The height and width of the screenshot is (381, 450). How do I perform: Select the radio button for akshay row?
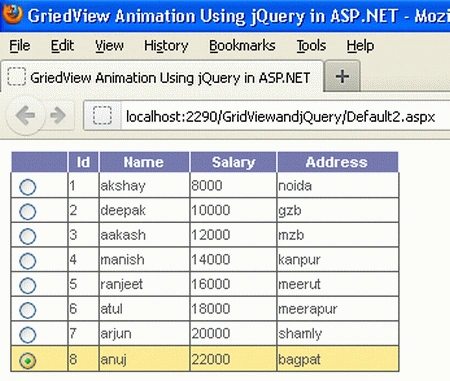[x=27, y=187]
